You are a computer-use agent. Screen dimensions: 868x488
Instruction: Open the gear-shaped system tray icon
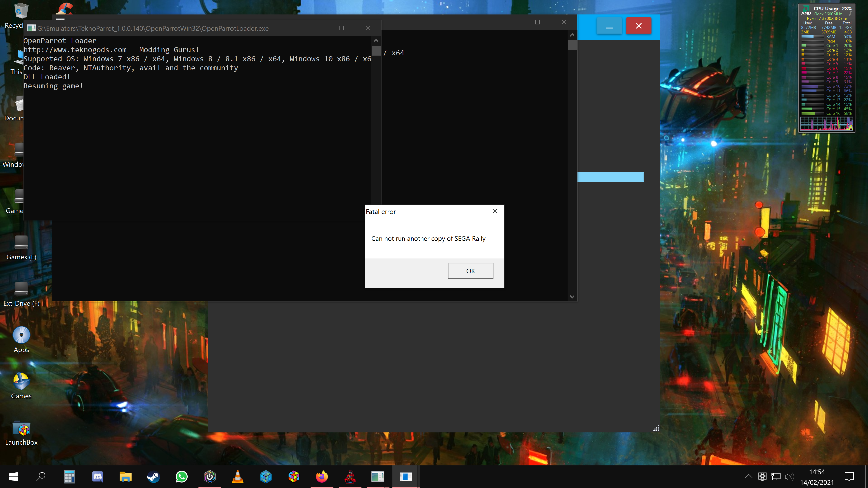click(762, 476)
